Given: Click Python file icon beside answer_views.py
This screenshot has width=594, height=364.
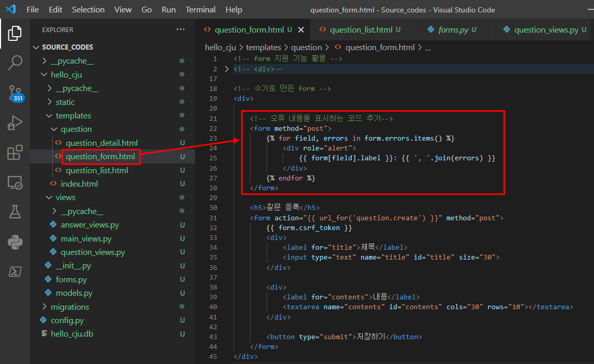Looking at the screenshot, I should click(53, 224).
